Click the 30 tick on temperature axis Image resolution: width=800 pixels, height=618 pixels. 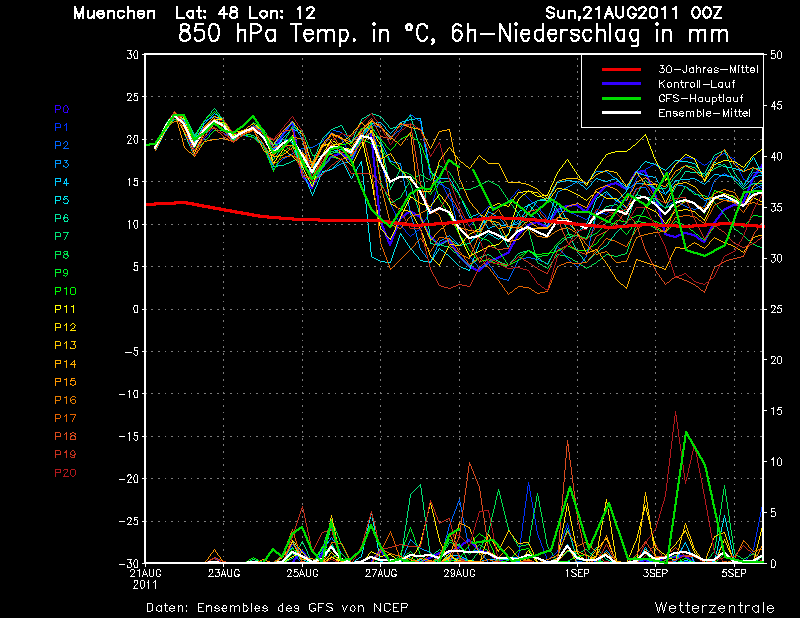tap(132, 55)
